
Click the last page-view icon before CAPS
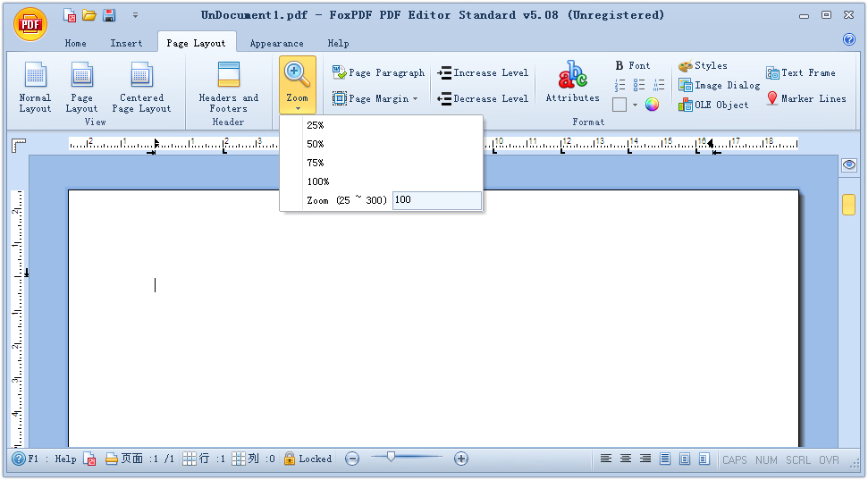pyautogui.click(x=704, y=459)
